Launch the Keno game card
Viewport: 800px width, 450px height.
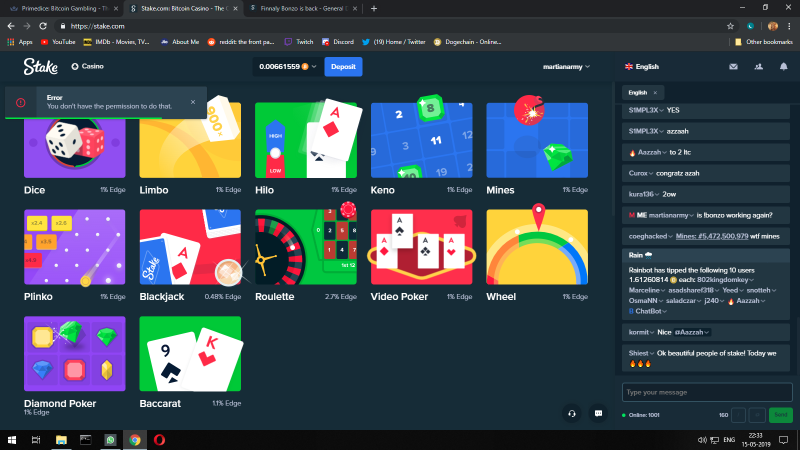coord(421,140)
